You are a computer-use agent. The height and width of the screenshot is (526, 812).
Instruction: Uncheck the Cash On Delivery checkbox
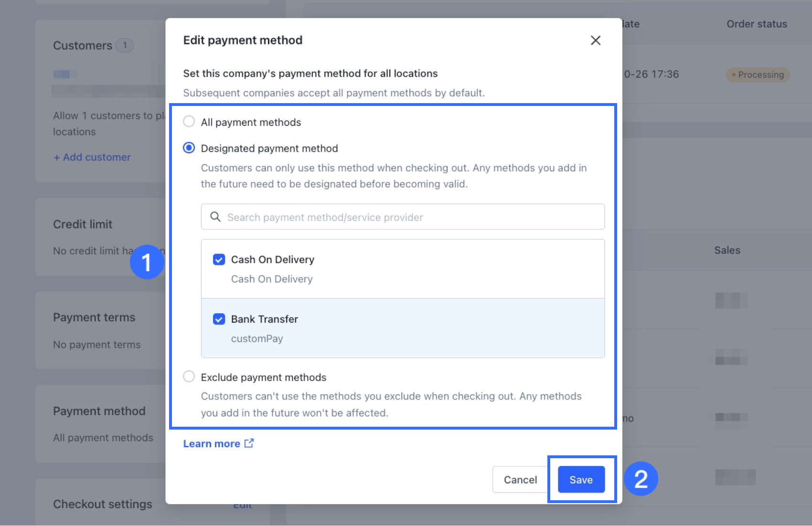coord(219,260)
